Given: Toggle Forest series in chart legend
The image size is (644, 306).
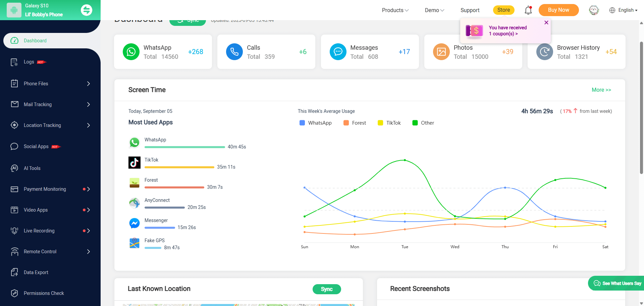Looking at the screenshot, I should click(x=355, y=123).
